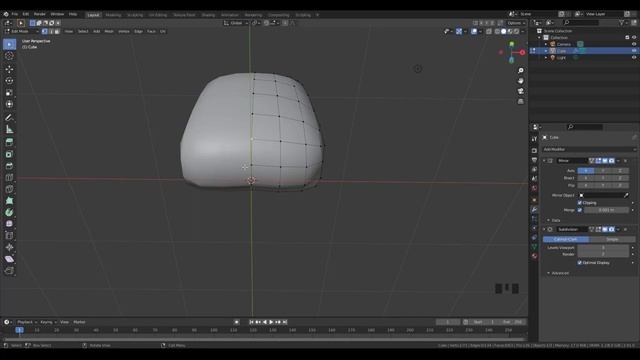Choose the Loop Cut tool
Image resolution: width=640 pixels, height=360 pixels.
tap(9, 178)
